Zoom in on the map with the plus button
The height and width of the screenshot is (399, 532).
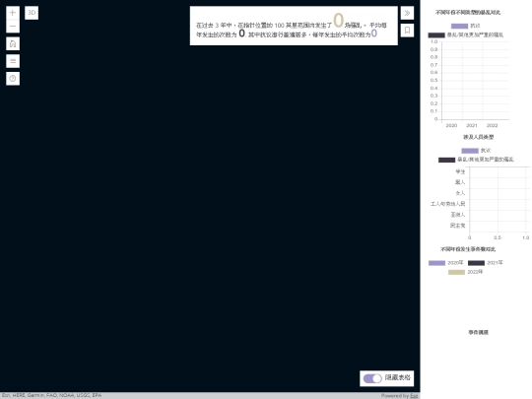13,13
